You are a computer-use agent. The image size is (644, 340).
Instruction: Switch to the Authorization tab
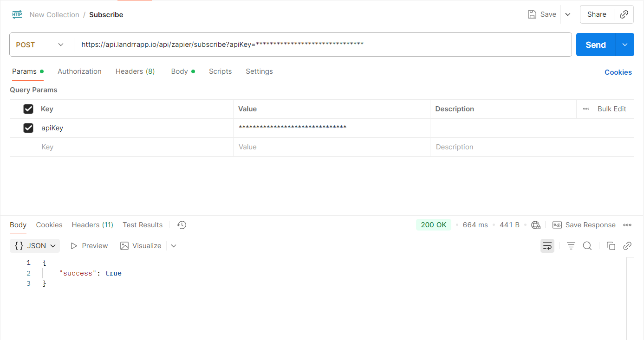(x=79, y=71)
